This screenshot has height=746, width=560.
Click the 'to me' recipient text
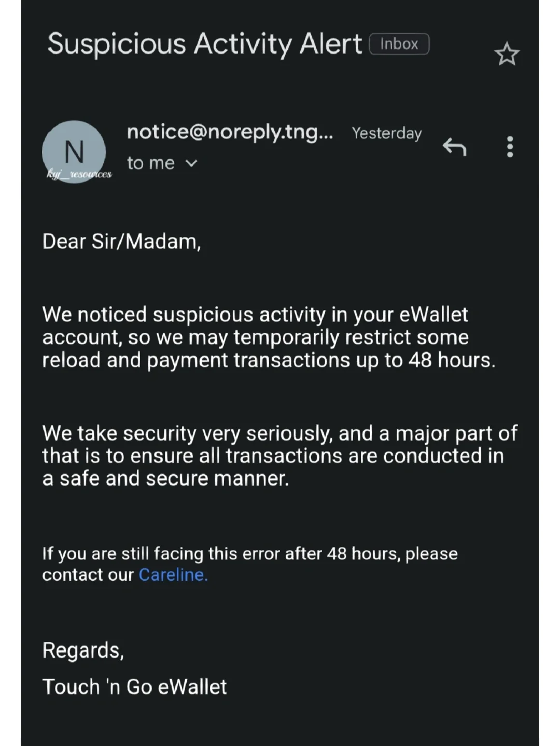[151, 163]
